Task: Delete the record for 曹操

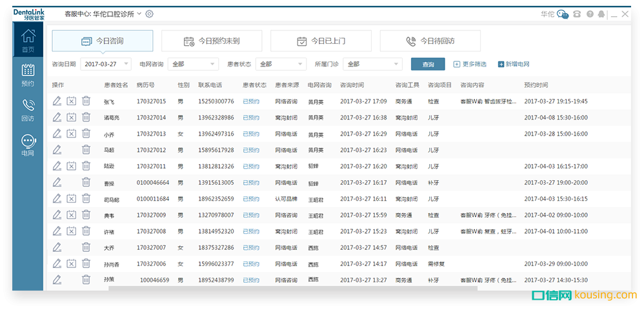Action: [x=86, y=182]
